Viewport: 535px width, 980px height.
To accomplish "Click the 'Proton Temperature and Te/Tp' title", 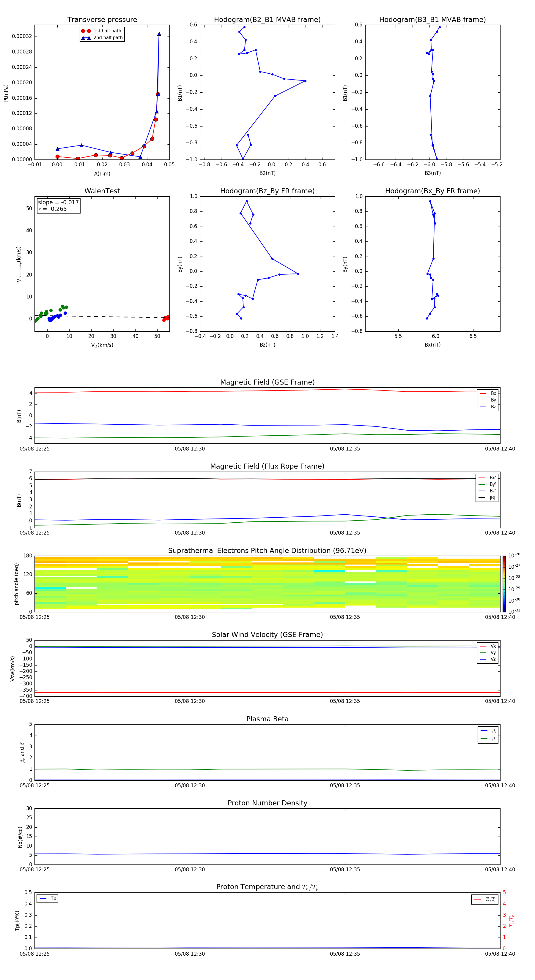I will click(267, 887).
